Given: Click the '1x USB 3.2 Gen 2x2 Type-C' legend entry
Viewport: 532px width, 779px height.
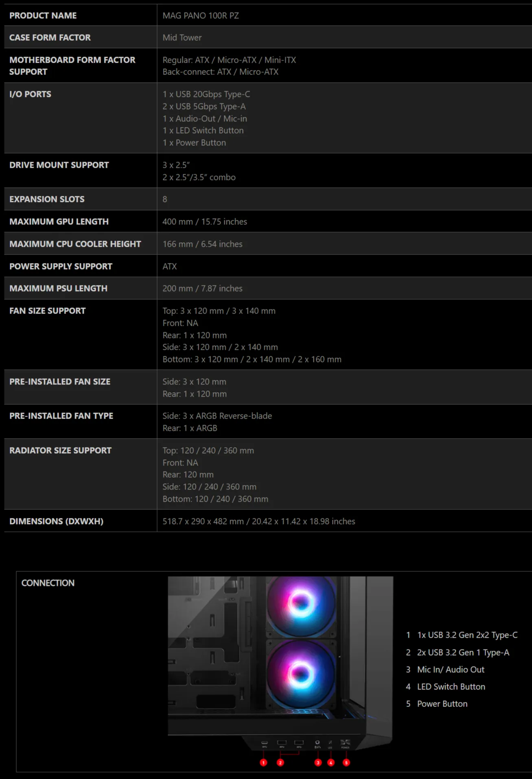Looking at the screenshot, I should tap(467, 635).
